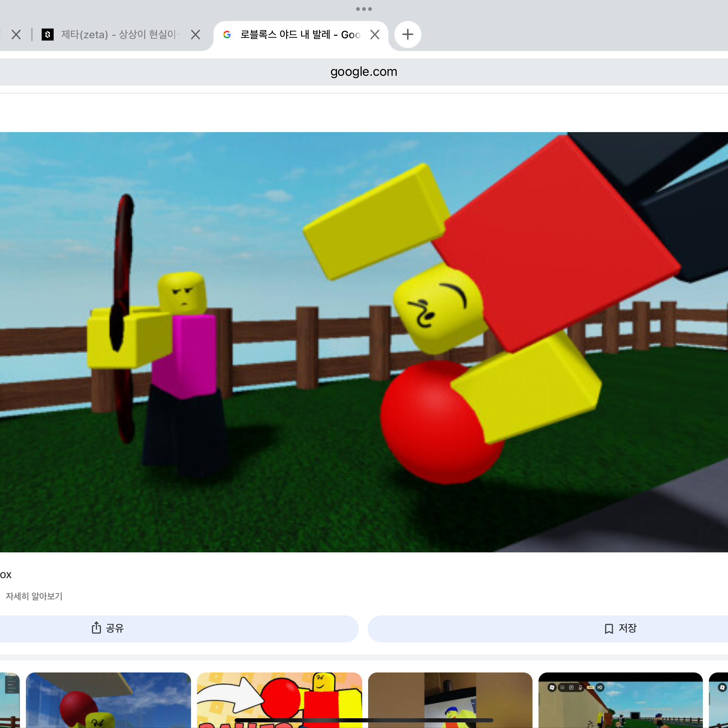Click the google.com address bar
The height and width of the screenshot is (728, 728).
point(364,72)
